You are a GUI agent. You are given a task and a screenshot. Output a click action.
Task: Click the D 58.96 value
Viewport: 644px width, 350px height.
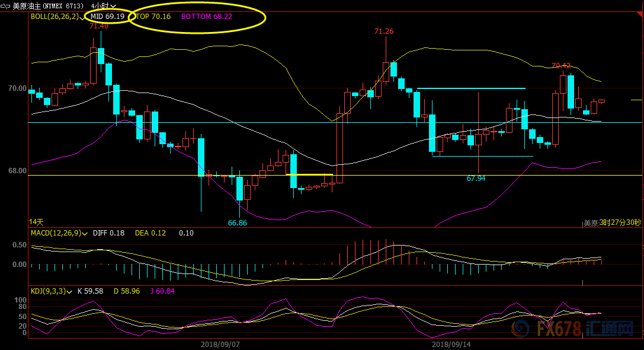[127, 291]
